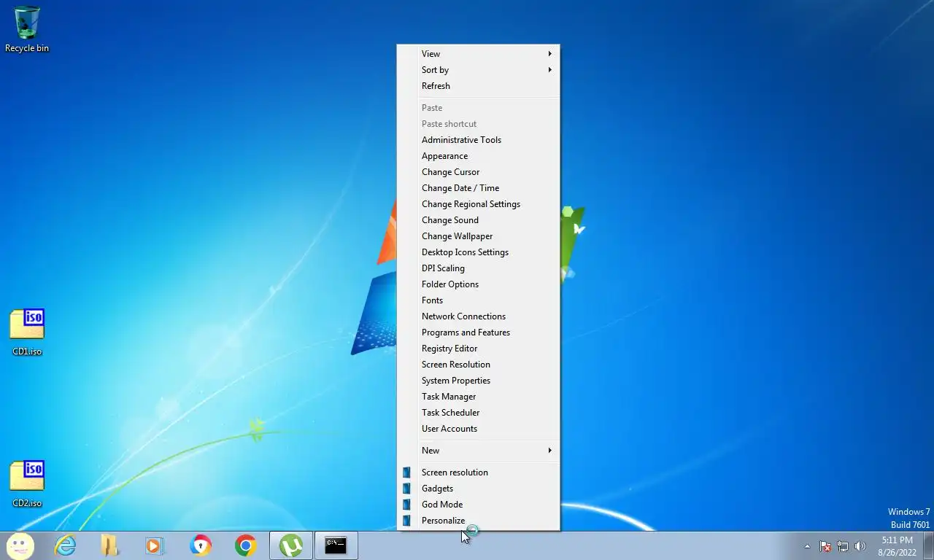
Task: Choose Change Date / Time entry
Action: (478, 188)
